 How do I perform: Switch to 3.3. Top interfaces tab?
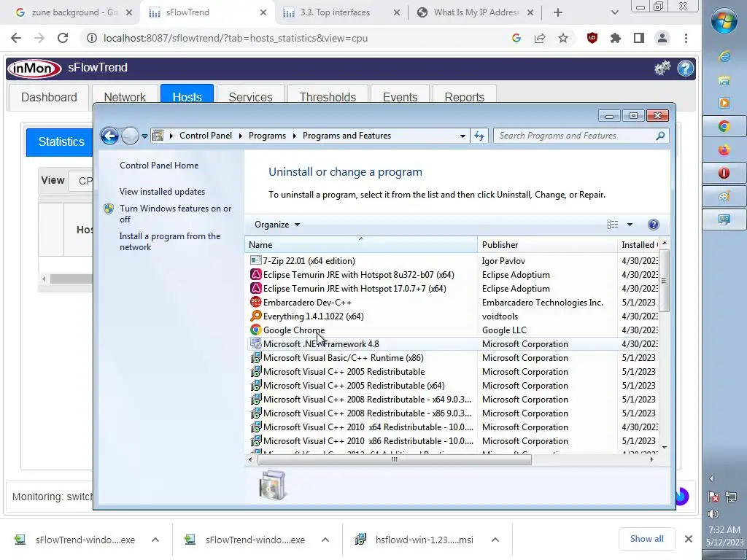(x=341, y=12)
